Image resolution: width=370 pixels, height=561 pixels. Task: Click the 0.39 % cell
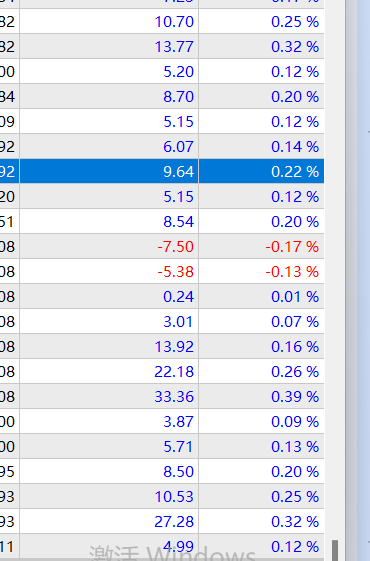[295, 397]
